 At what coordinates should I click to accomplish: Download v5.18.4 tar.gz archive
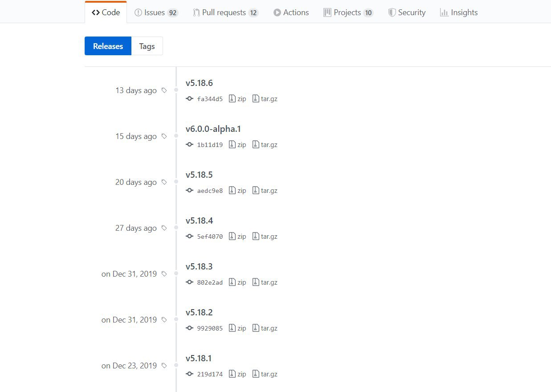tap(265, 237)
